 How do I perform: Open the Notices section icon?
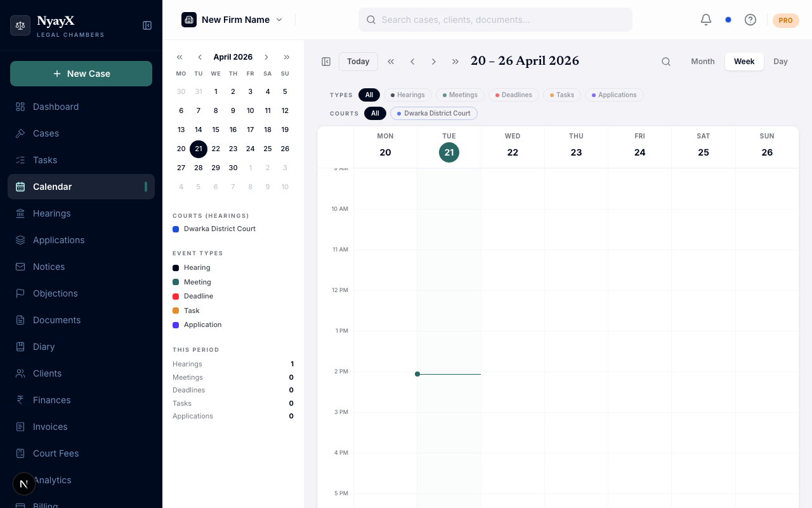[19, 267]
